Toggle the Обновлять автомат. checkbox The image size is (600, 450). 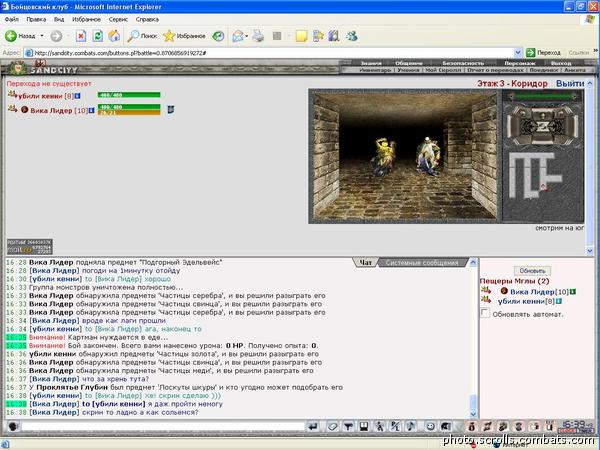click(485, 313)
